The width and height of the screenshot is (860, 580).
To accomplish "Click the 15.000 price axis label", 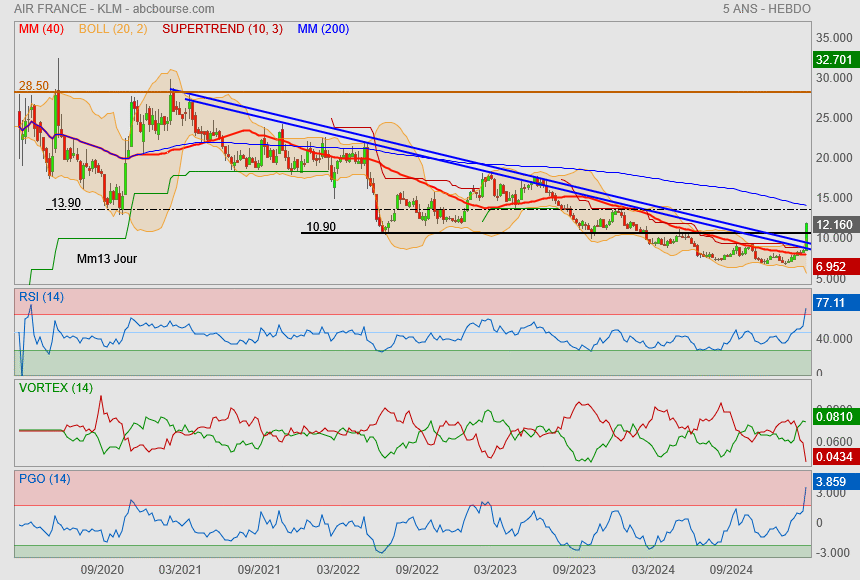I will pyautogui.click(x=834, y=198).
